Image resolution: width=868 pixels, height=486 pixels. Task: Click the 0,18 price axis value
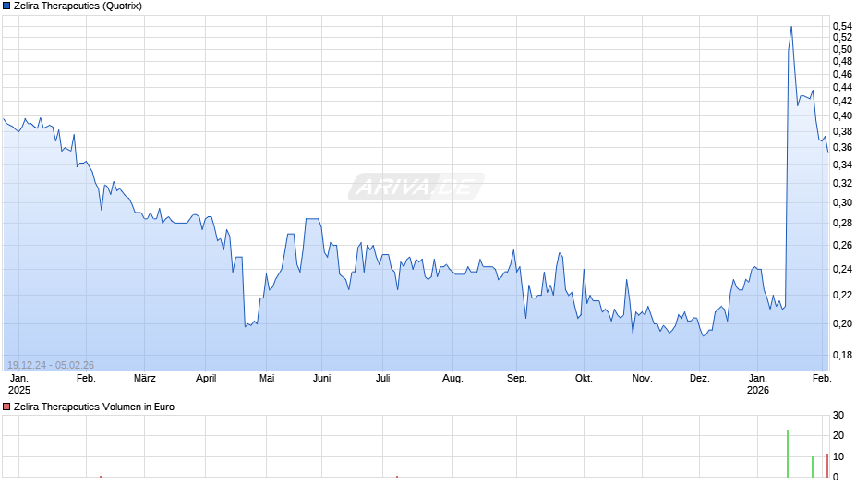(x=842, y=355)
